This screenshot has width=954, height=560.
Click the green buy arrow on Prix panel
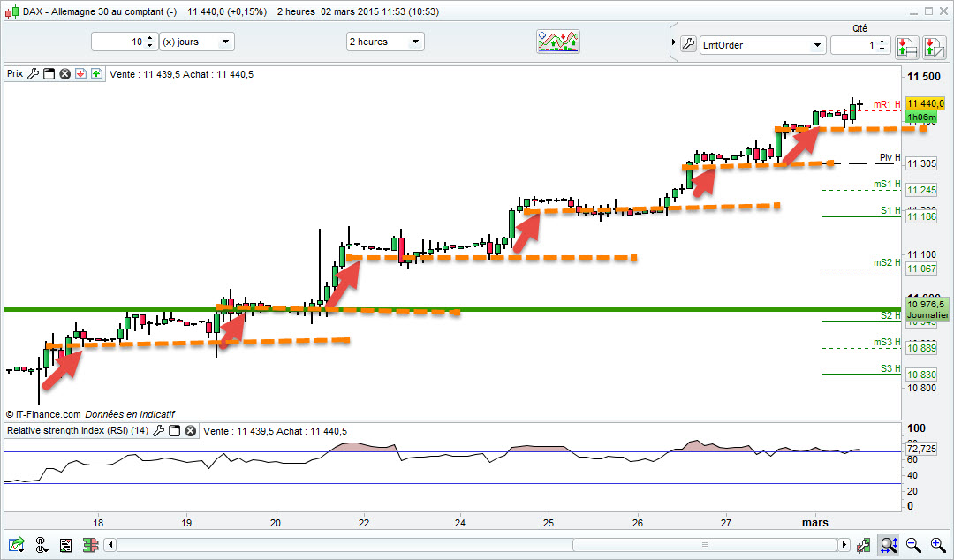97,73
